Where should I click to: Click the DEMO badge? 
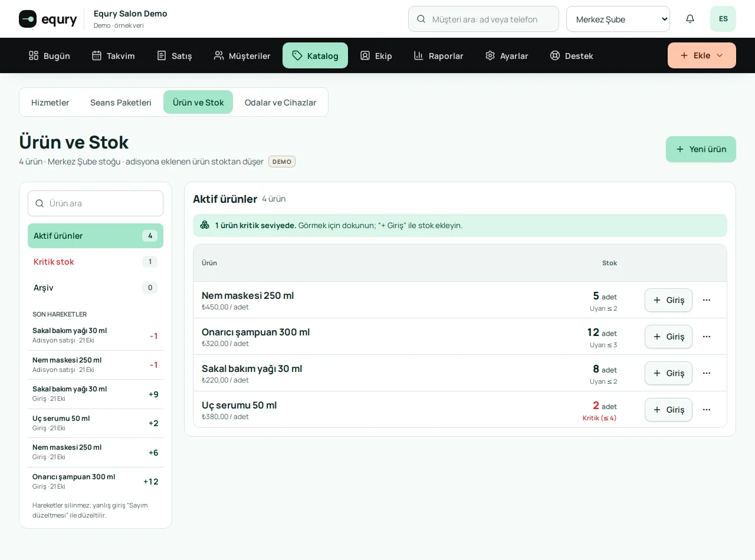[x=282, y=162]
